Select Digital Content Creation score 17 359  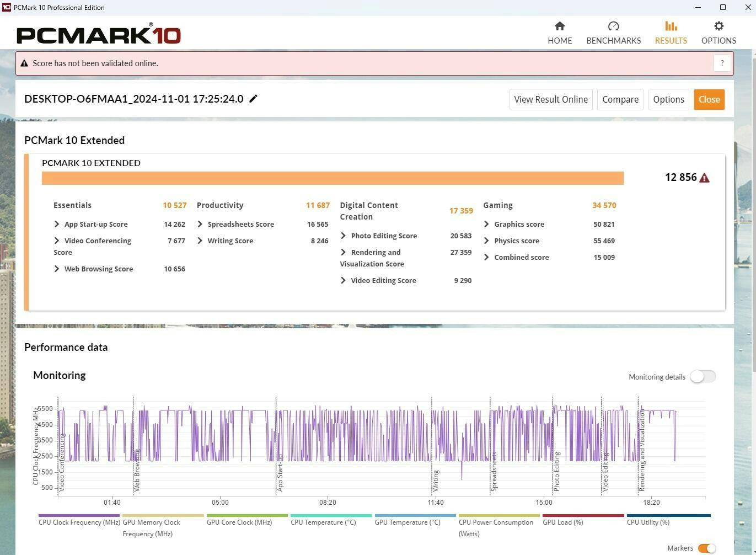point(461,211)
